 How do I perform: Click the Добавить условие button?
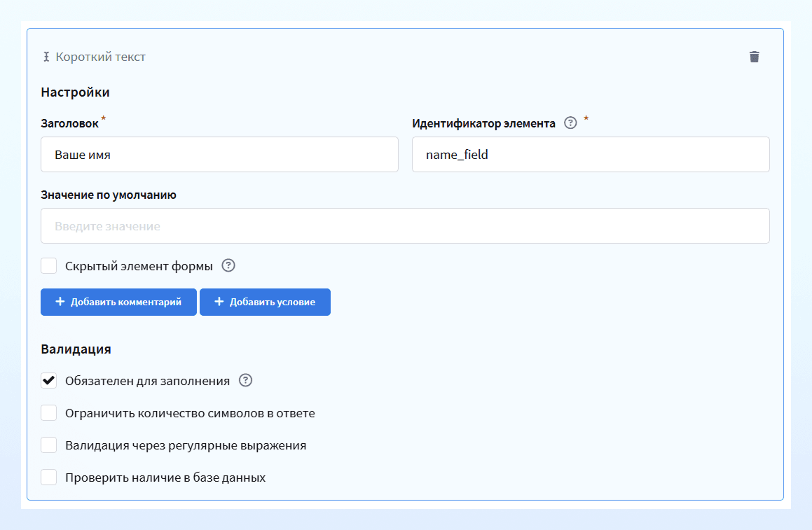tap(265, 302)
